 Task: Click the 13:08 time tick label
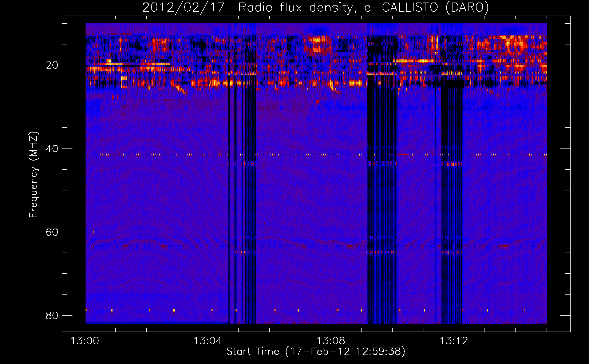click(x=331, y=341)
